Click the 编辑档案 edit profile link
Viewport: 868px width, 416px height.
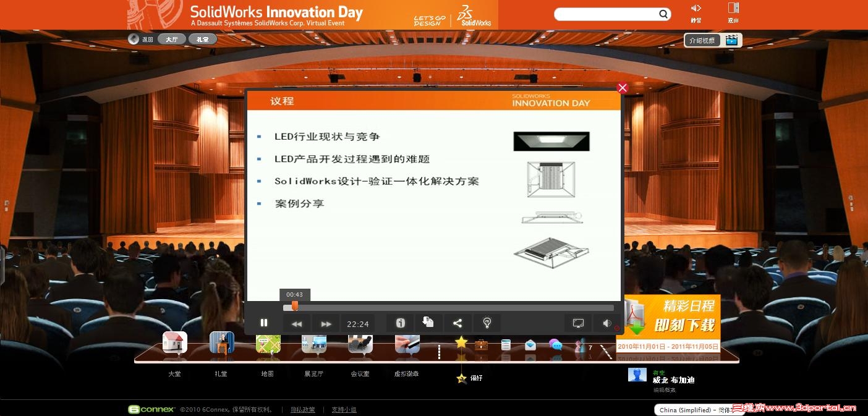pyautogui.click(x=665, y=390)
